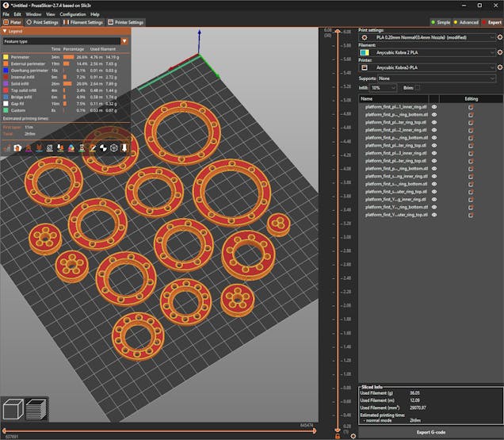Open the Configuration menu
This screenshot has width=504, height=440.
point(73,14)
